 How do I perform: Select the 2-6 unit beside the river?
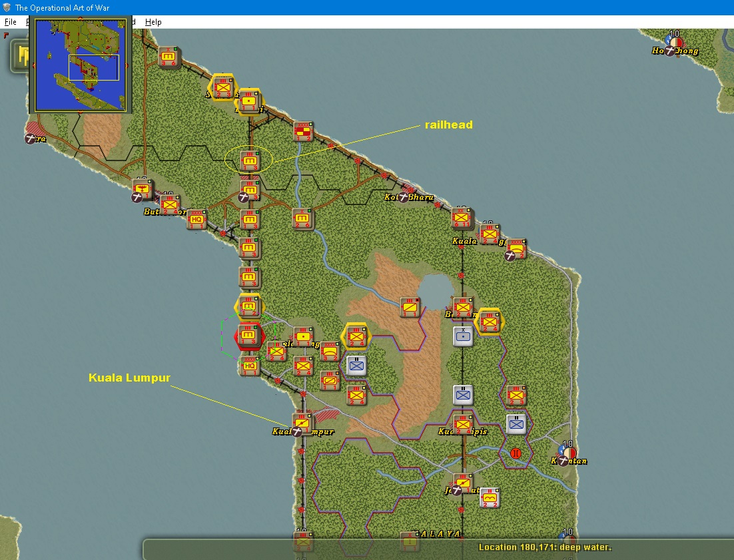pyautogui.click(x=302, y=218)
